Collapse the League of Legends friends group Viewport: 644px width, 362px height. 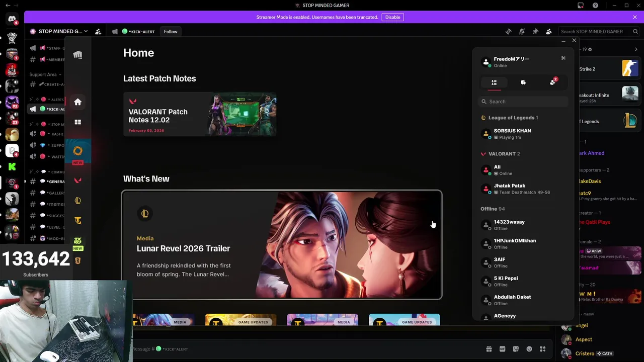[x=509, y=118]
